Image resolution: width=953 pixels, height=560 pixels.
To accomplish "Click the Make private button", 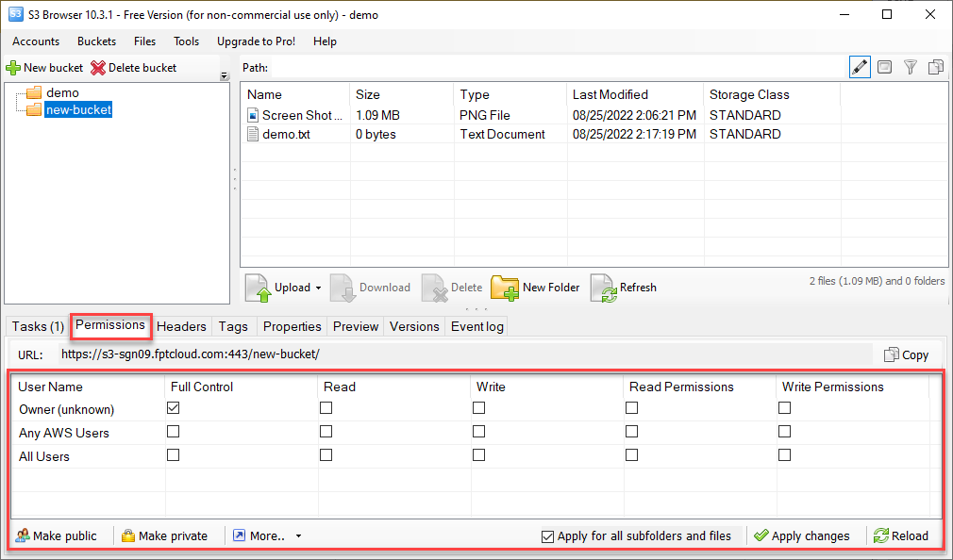I will [165, 535].
